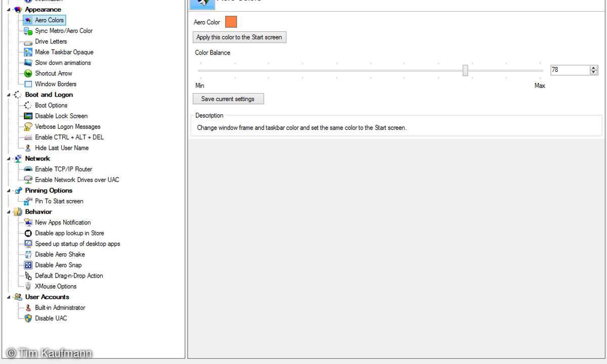This screenshot has width=607, height=364.
Task: Click the Verbose Logon Messages warning icon
Action: [28, 127]
